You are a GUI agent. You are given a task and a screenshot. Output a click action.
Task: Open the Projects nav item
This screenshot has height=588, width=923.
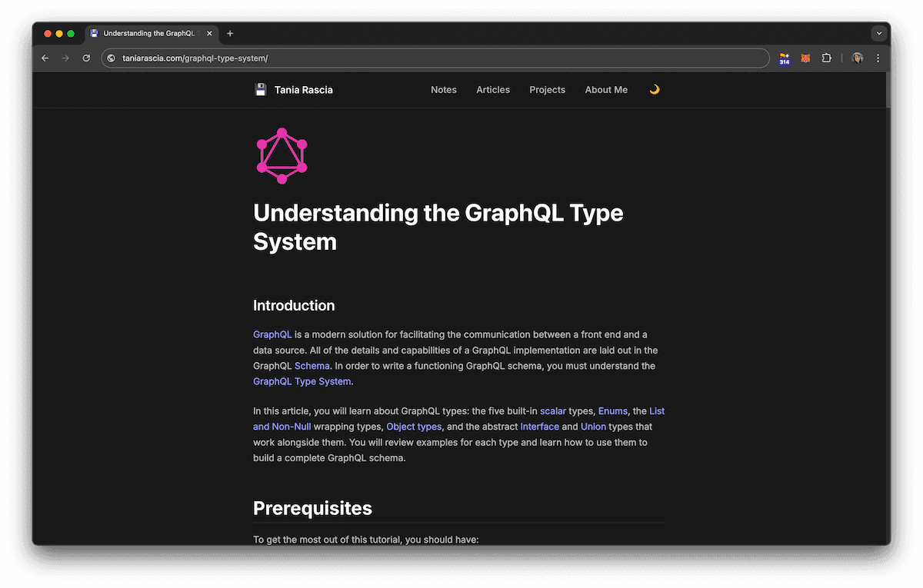click(548, 90)
